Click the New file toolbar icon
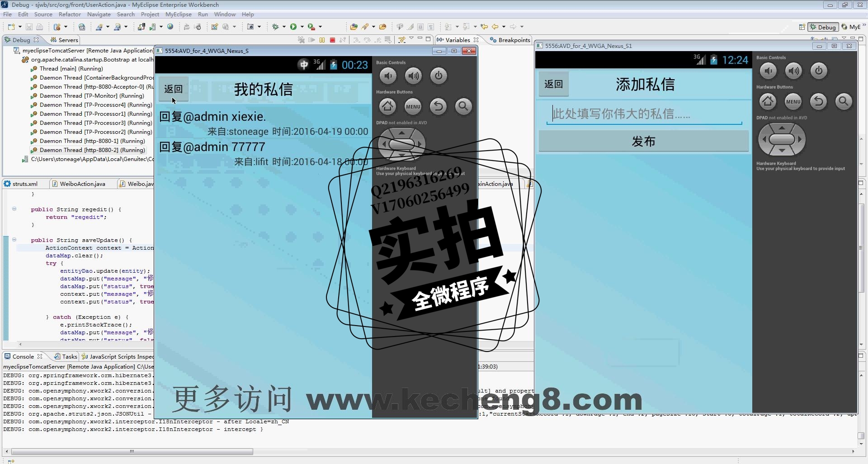868x464 pixels. click(x=11, y=27)
